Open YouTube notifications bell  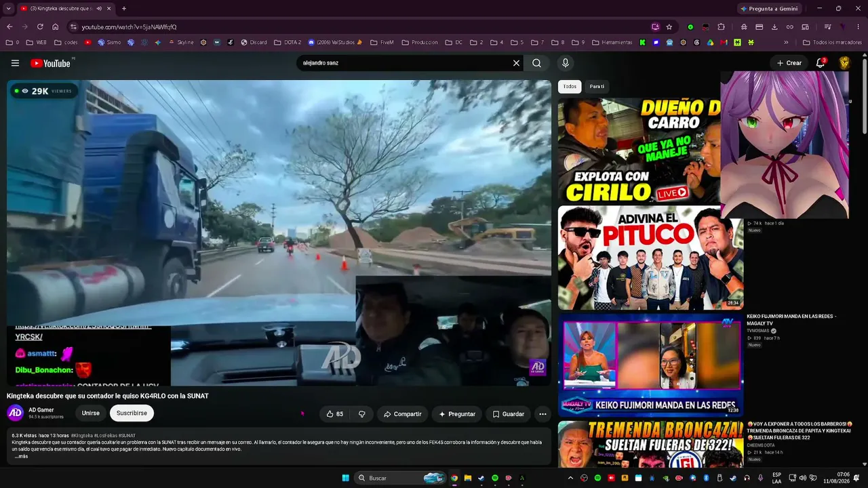click(821, 63)
